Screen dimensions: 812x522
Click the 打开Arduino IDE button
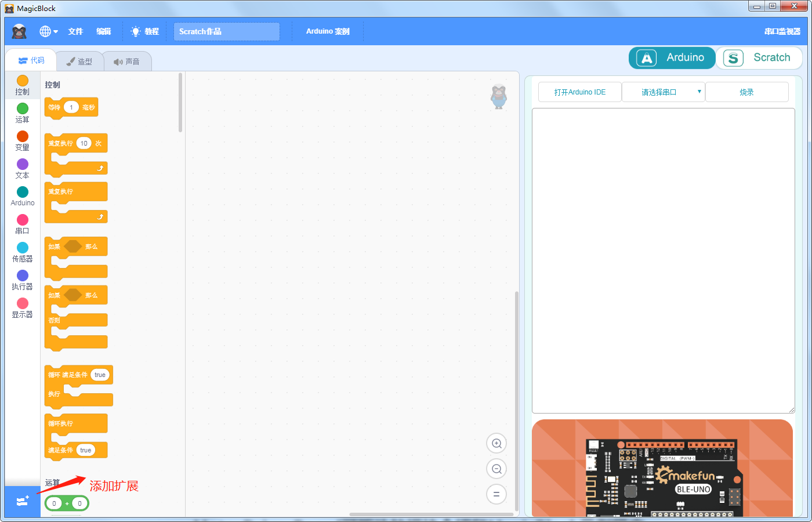click(x=580, y=92)
